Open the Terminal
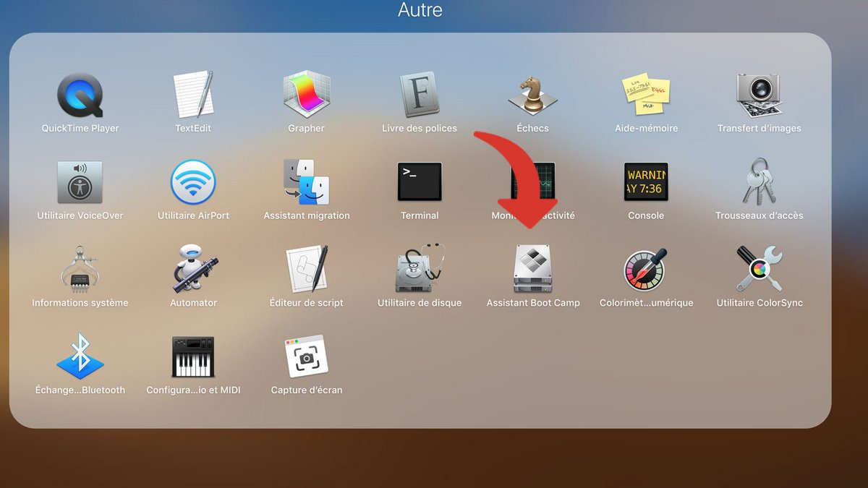868x488 pixels. coord(420,184)
